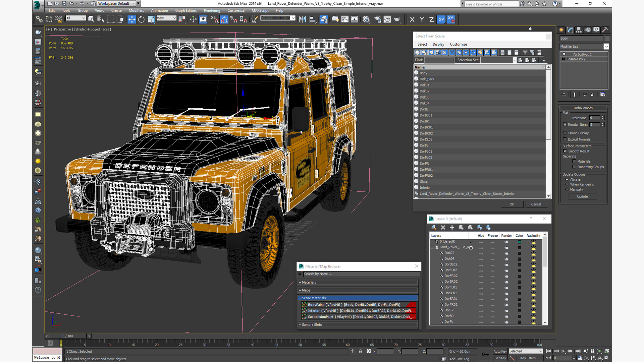Select the When Rendering radio option
Viewport: 644px width, 362px height.
[x=567, y=184]
